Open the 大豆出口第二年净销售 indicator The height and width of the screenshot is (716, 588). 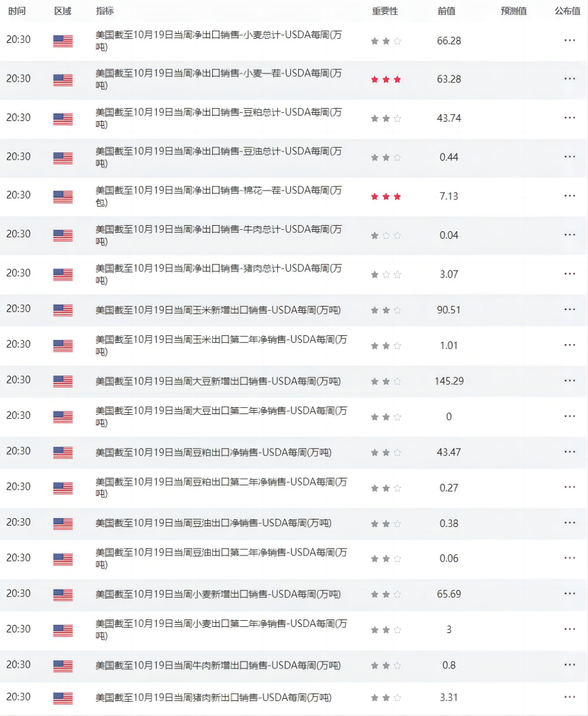pyautogui.click(x=222, y=416)
